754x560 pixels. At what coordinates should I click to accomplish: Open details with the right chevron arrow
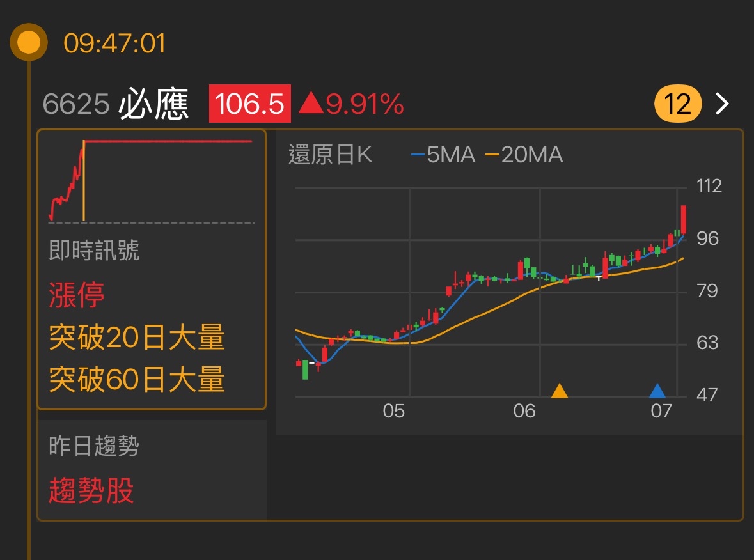click(722, 104)
